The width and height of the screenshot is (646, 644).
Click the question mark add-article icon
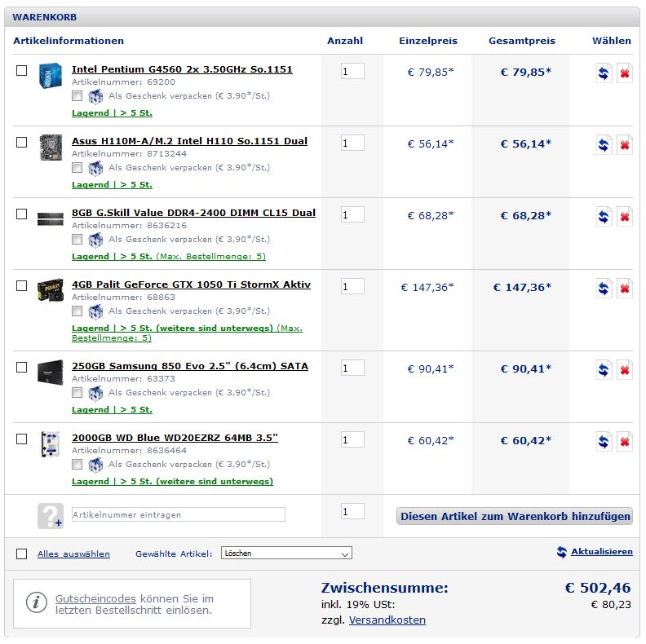51,515
